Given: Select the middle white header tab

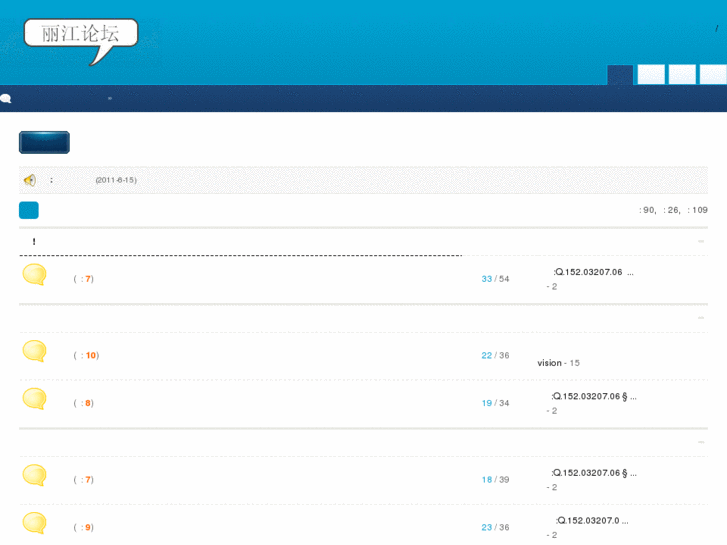Looking at the screenshot, I should pyautogui.click(x=682, y=75).
